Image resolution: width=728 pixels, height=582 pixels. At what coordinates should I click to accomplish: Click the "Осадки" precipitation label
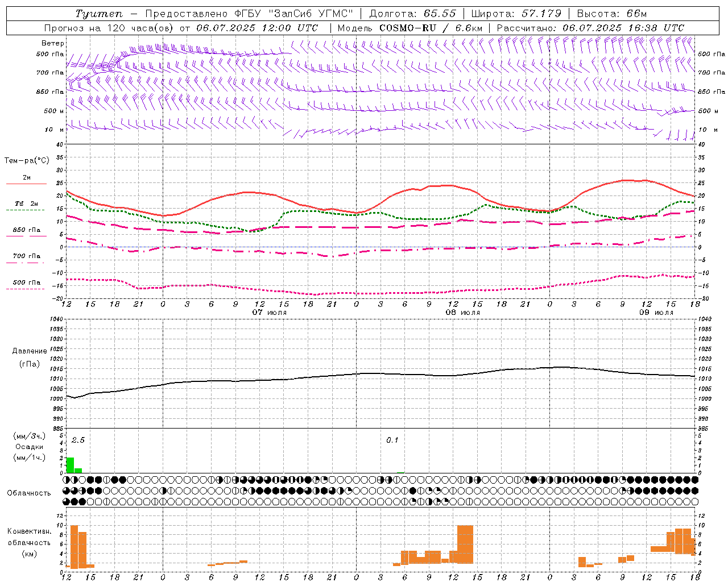[30, 447]
